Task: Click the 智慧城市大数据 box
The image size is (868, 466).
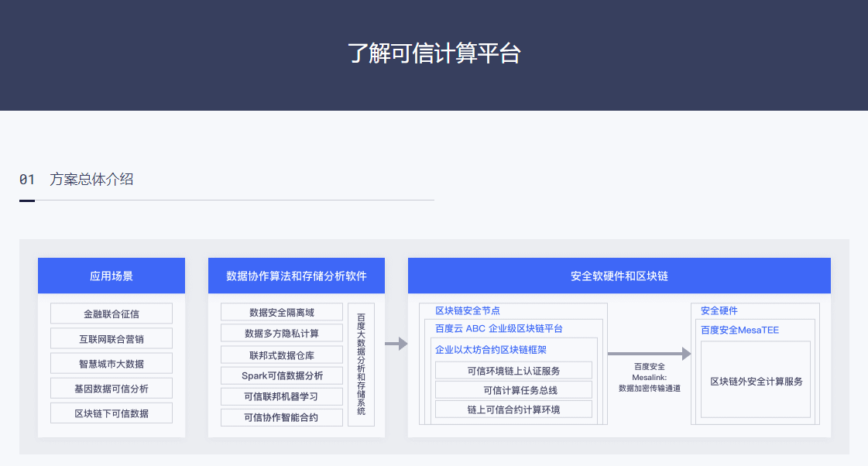Action: point(112,363)
